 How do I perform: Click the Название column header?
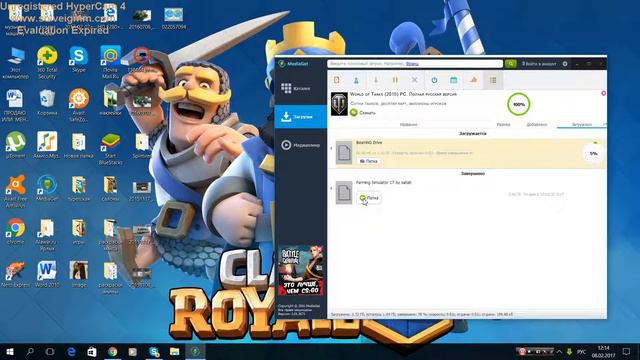(409, 124)
